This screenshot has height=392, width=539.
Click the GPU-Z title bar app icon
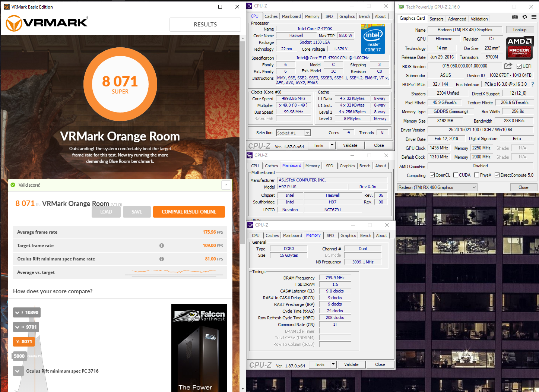point(401,7)
